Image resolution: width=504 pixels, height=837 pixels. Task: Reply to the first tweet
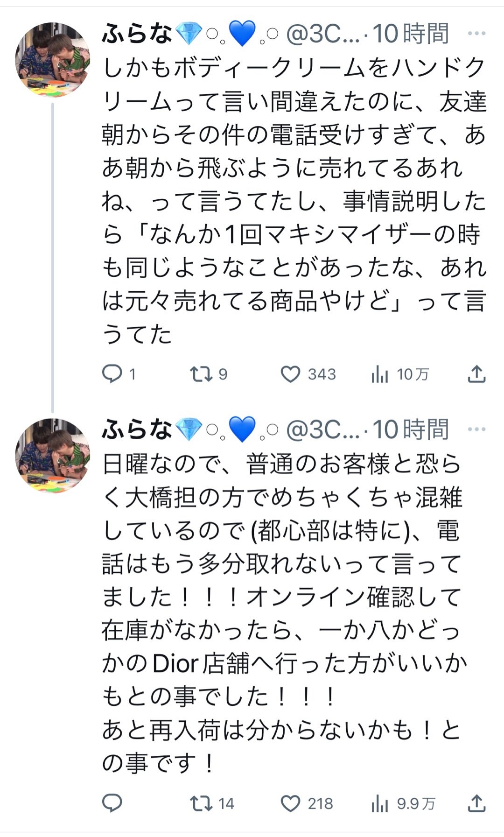[x=112, y=374]
